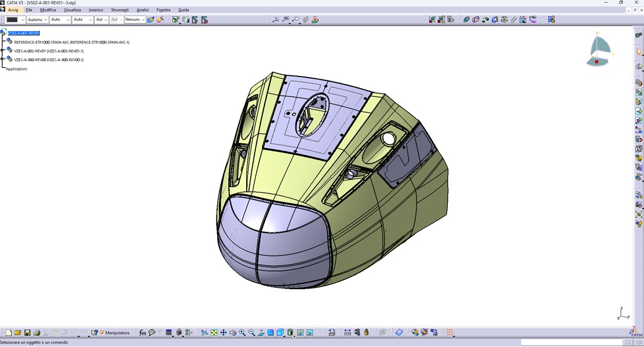This screenshot has width=644, height=347.
Task: Click the axis triad at bottom right
Action: [623, 313]
